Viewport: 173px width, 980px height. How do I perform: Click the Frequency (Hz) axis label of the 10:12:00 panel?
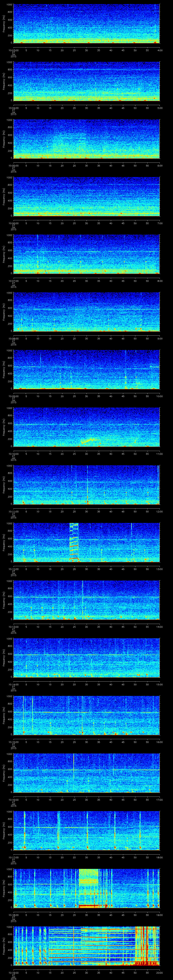point(4,543)
